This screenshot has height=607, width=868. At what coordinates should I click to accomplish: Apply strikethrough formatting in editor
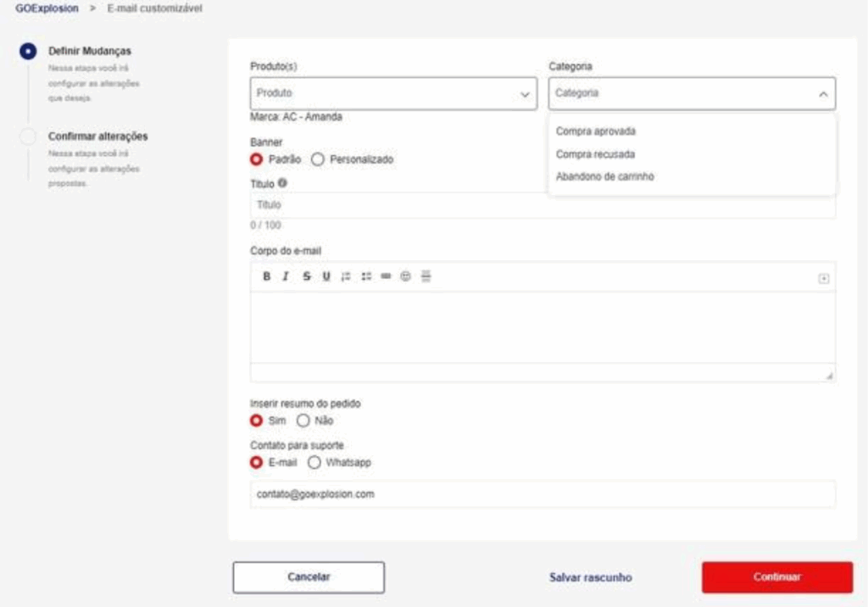click(306, 276)
